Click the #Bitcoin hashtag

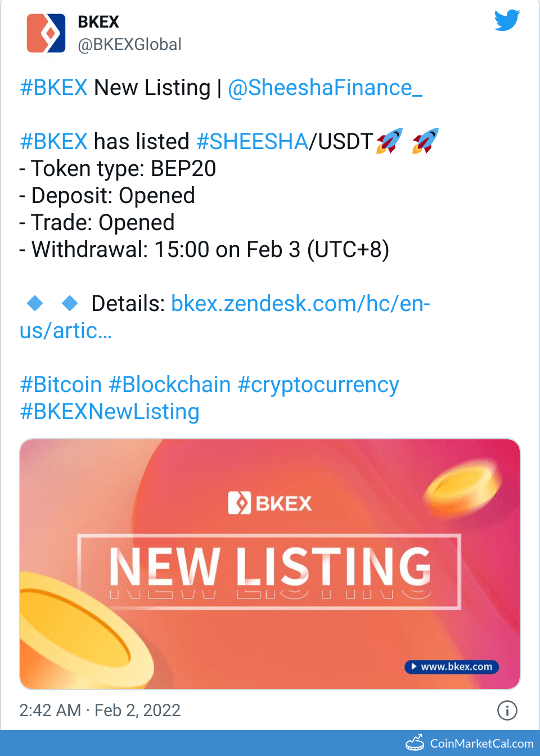[x=61, y=385]
